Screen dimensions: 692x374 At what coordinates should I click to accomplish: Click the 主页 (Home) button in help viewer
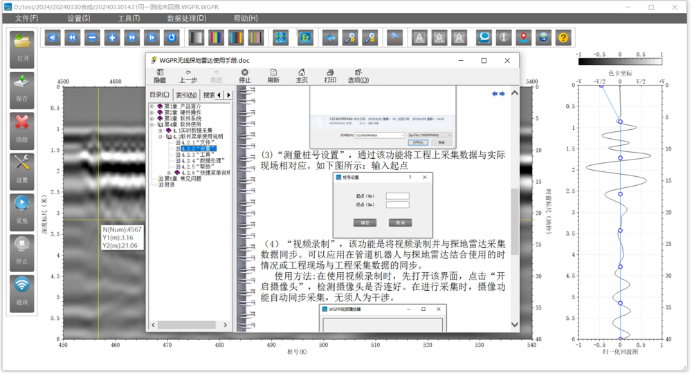point(301,76)
